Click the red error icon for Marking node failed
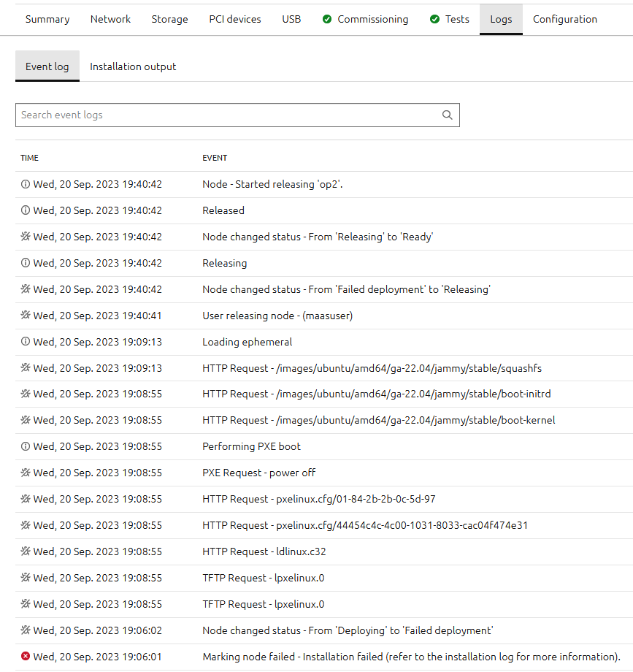This screenshot has height=672, width=633. 26,657
